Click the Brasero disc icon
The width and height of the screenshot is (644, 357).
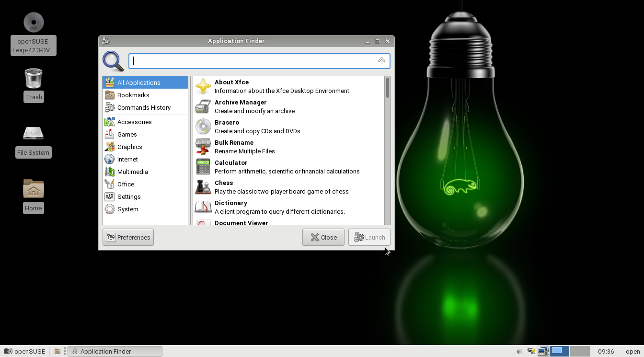click(x=203, y=127)
